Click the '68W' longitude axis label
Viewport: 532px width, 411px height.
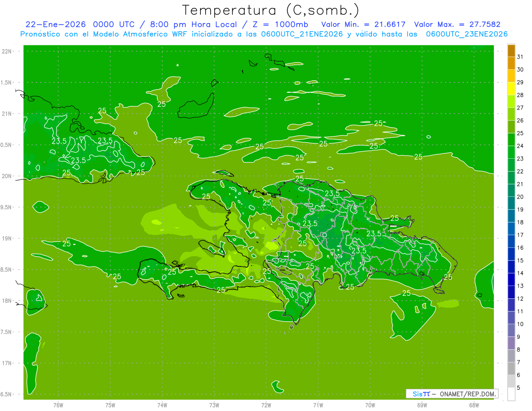click(474, 405)
